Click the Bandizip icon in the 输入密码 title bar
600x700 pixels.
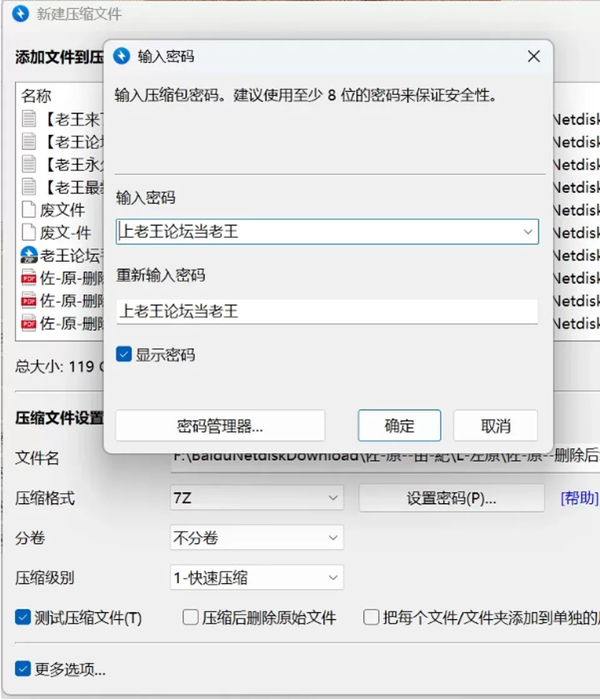click(x=121, y=56)
